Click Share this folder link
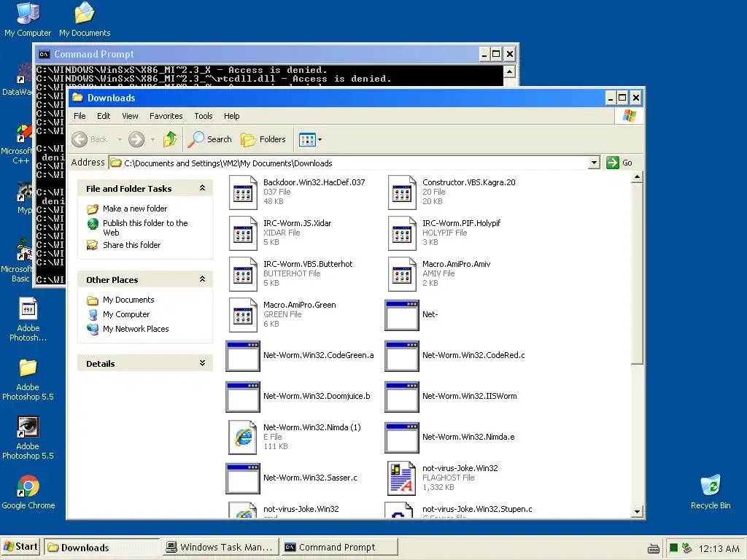747x560 pixels. pyautogui.click(x=131, y=245)
